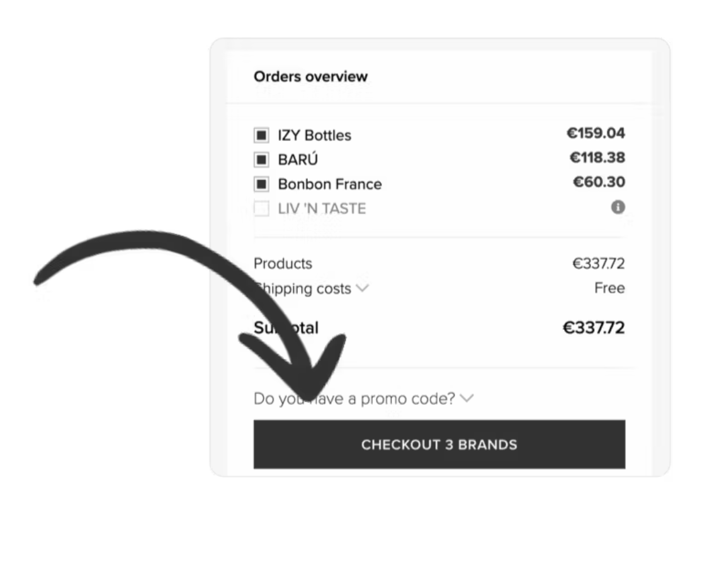Tick the LIV 'N TASTE checkbox
Screen dimensions: 724x588
point(261,208)
